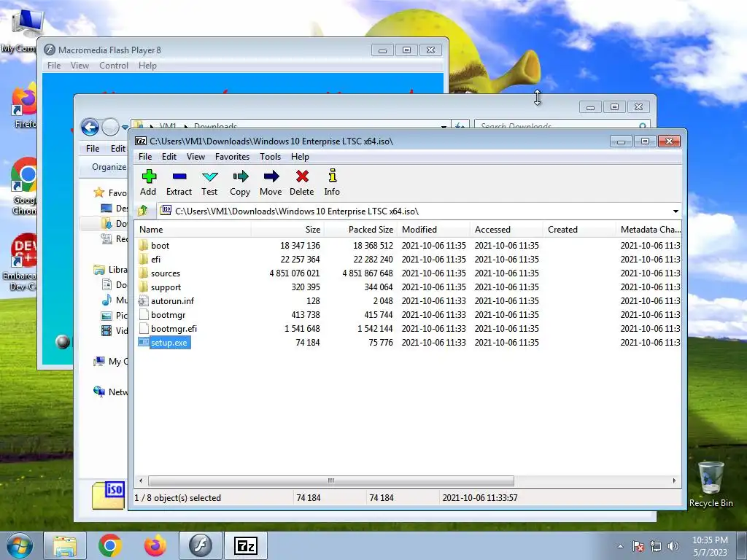Select Network in Explorer sidebar
Screen dimensions: 747x560
(x=111, y=392)
